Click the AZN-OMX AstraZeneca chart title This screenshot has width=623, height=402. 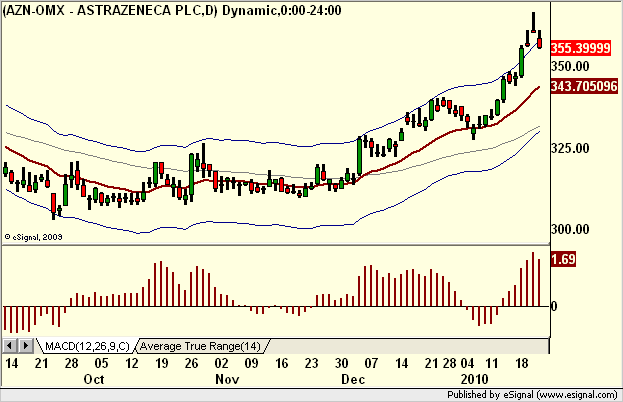(172, 10)
